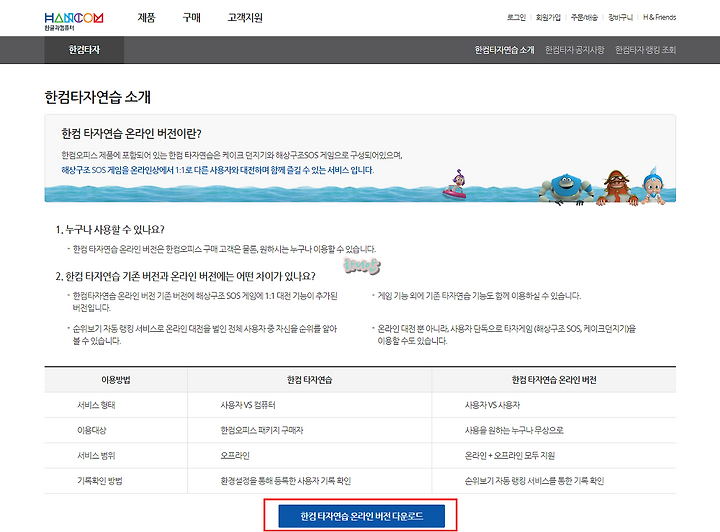Click the pirate captain character image

pyautogui.click(x=617, y=188)
